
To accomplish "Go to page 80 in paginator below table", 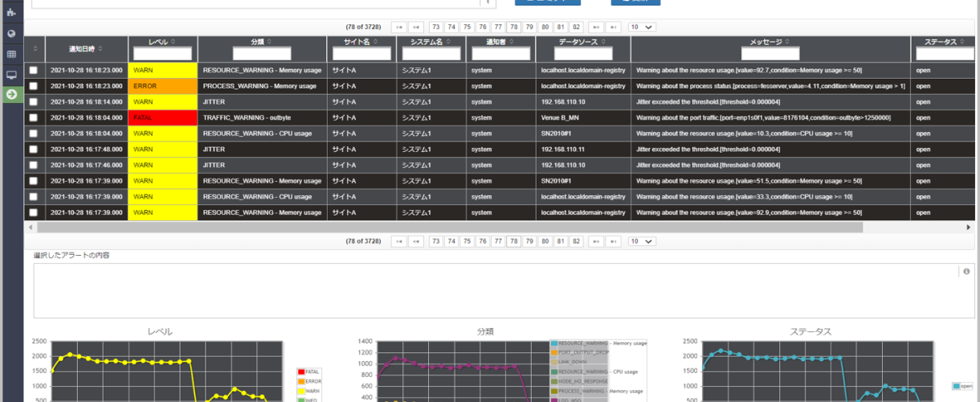I will tap(545, 241).
